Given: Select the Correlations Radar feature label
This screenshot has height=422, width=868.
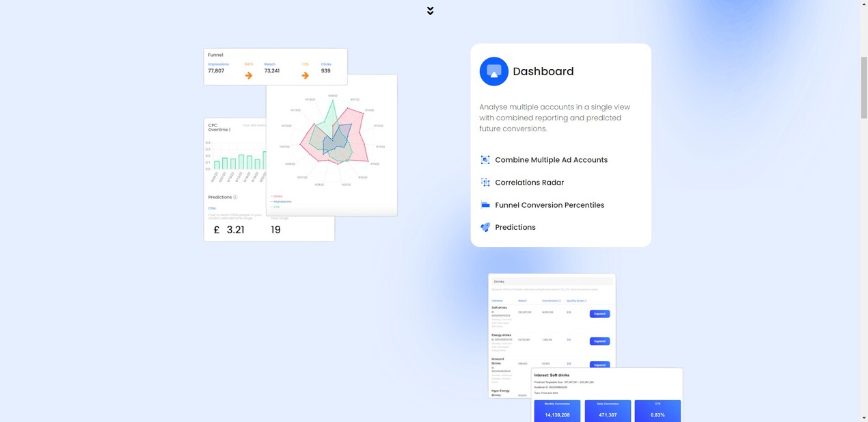Looking at the screenshot, I should coord(529,183).
